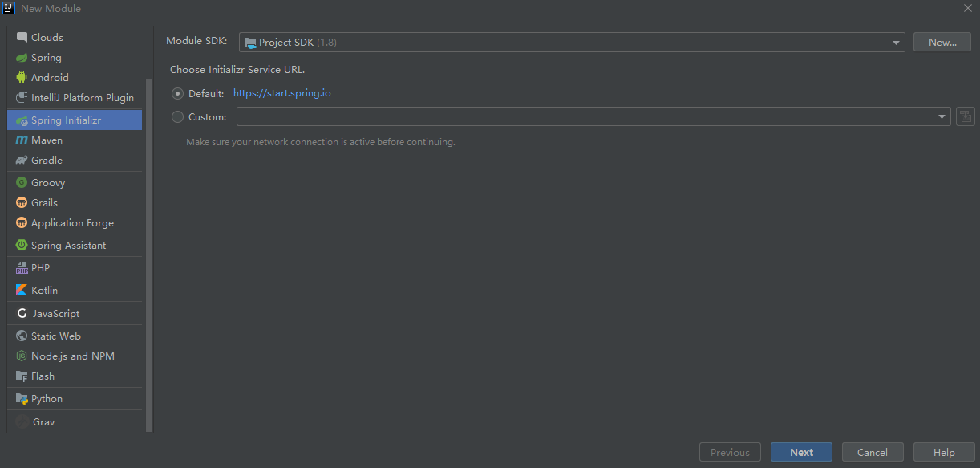The image size is (980, 468).
Task: Click the Previous button
Action: (x=730, y=453)
